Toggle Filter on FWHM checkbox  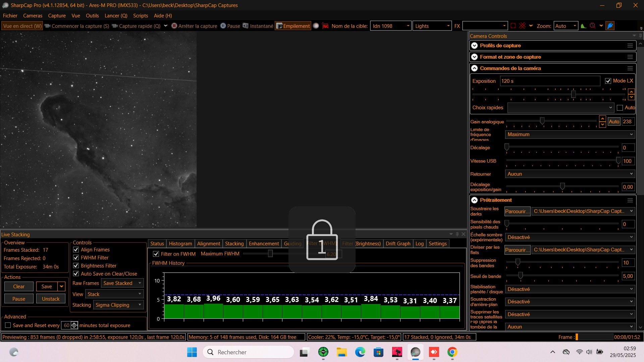156,254
